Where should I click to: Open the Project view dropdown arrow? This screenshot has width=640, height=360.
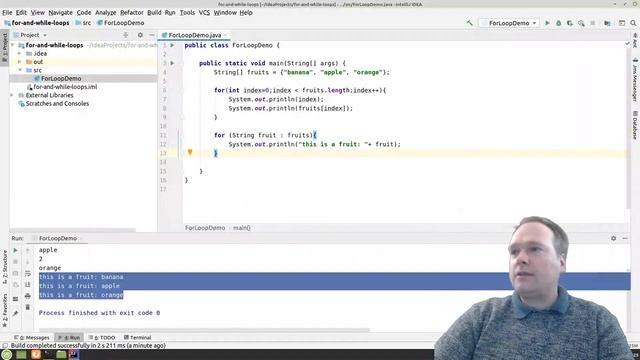point(45,36)
